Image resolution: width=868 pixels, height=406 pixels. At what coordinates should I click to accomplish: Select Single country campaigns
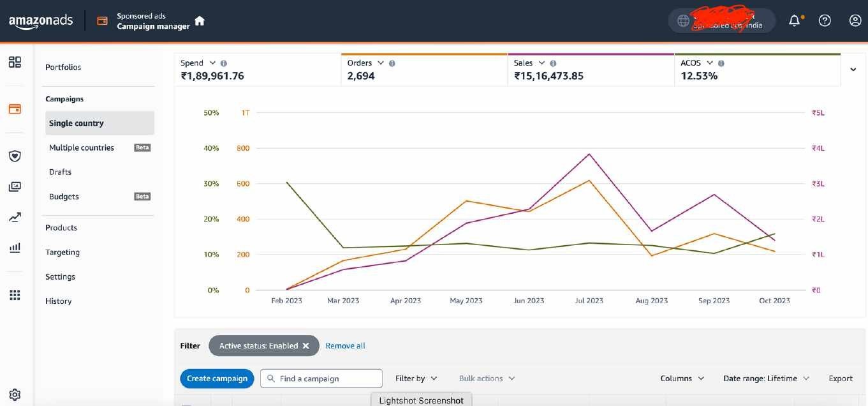pos(99,123)
